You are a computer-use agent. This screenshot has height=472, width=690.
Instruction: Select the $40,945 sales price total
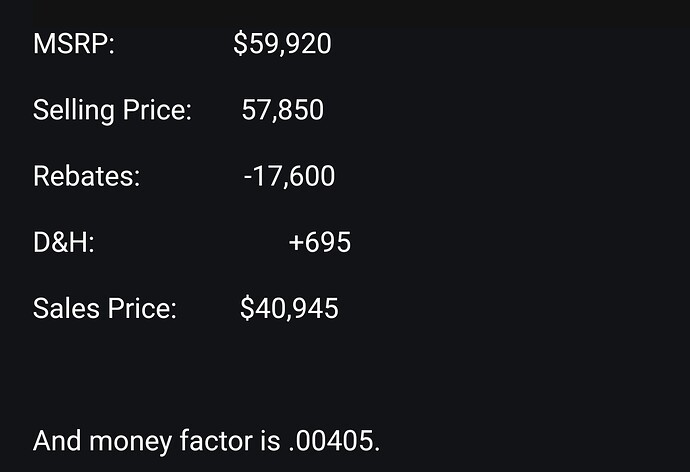[289, 308]
